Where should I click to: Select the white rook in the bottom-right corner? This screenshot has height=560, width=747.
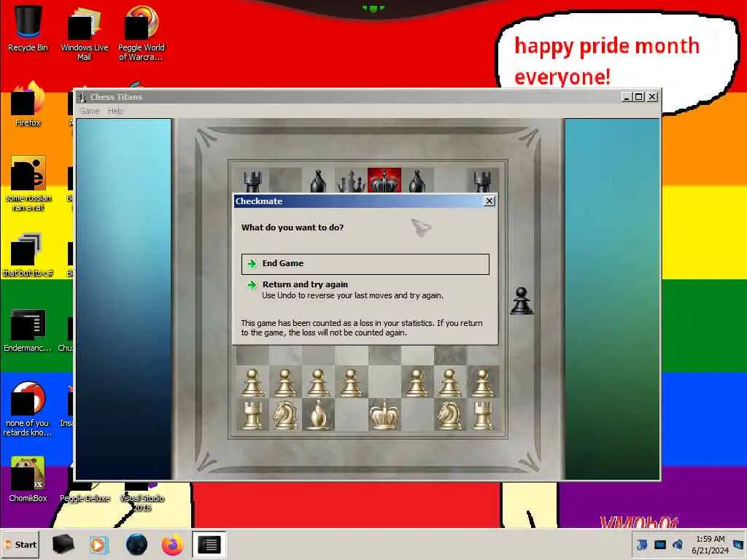483,415
